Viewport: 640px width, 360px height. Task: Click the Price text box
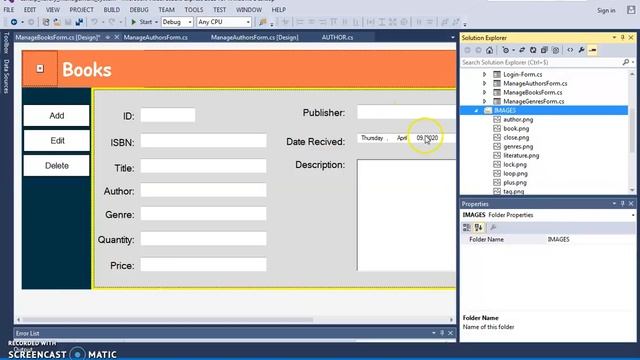coord(204,264)
